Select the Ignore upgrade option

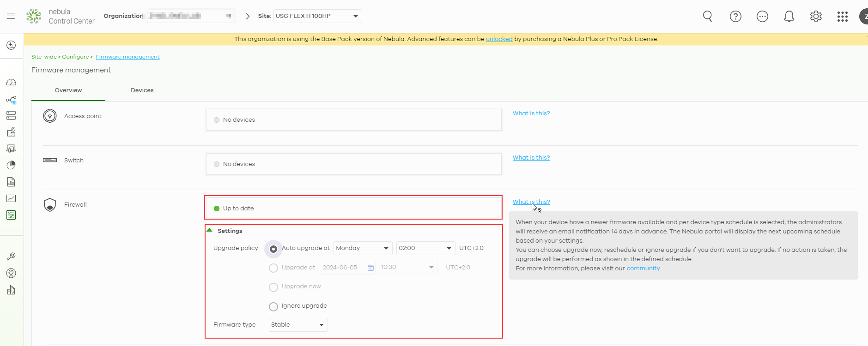273,306
